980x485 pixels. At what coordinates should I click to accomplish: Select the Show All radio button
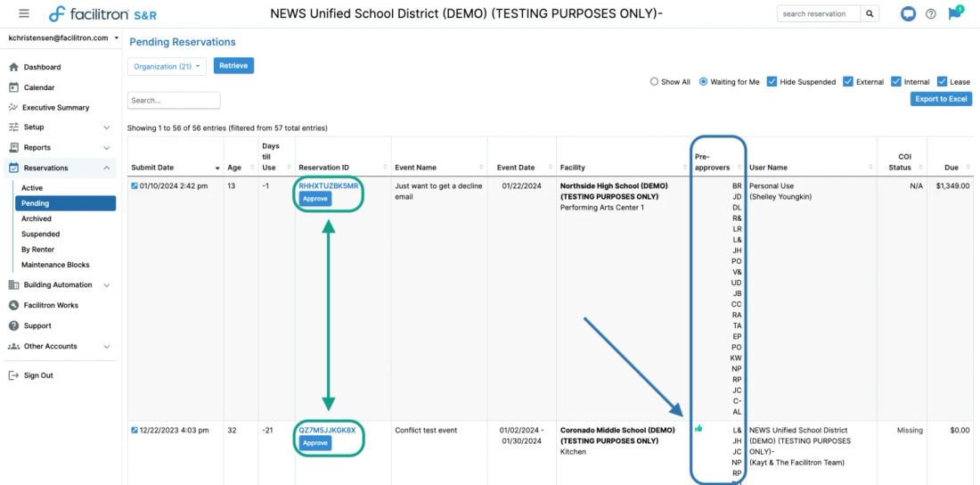(655, 81)
